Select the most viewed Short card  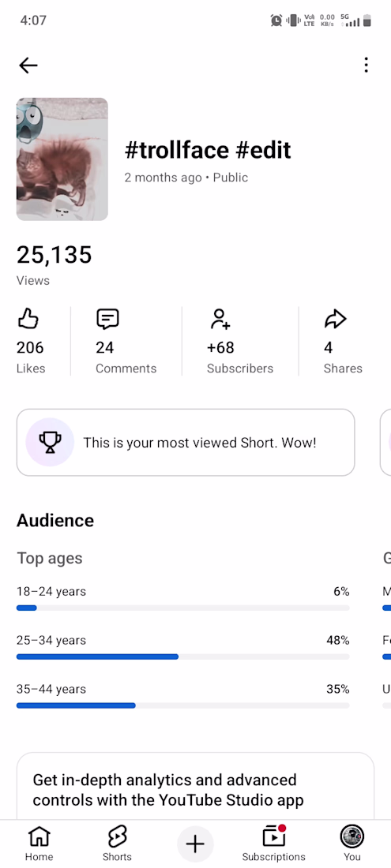(186, 443)
